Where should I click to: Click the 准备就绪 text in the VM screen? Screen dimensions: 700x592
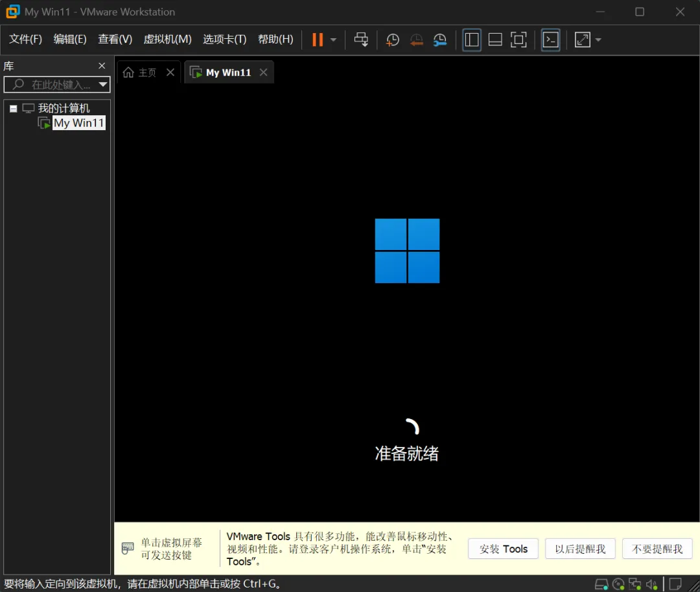pos(406,453)
